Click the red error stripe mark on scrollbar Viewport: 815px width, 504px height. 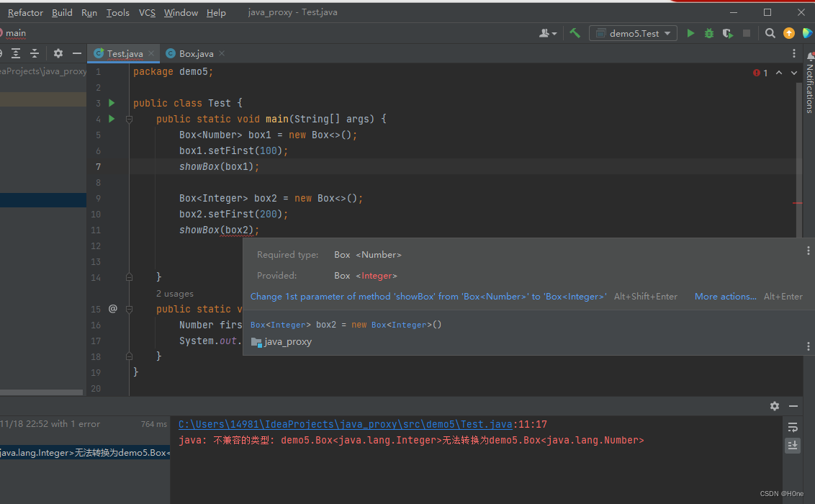tap(798, 203)
